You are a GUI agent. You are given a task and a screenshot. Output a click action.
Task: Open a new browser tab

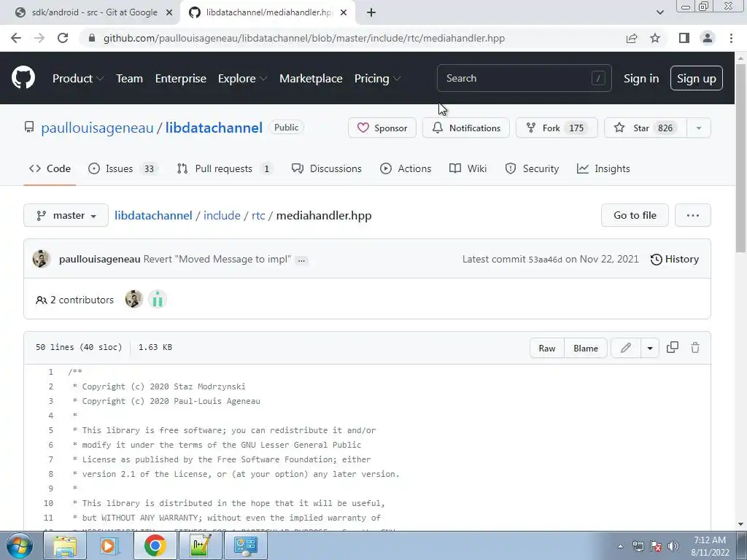(371, 13)
